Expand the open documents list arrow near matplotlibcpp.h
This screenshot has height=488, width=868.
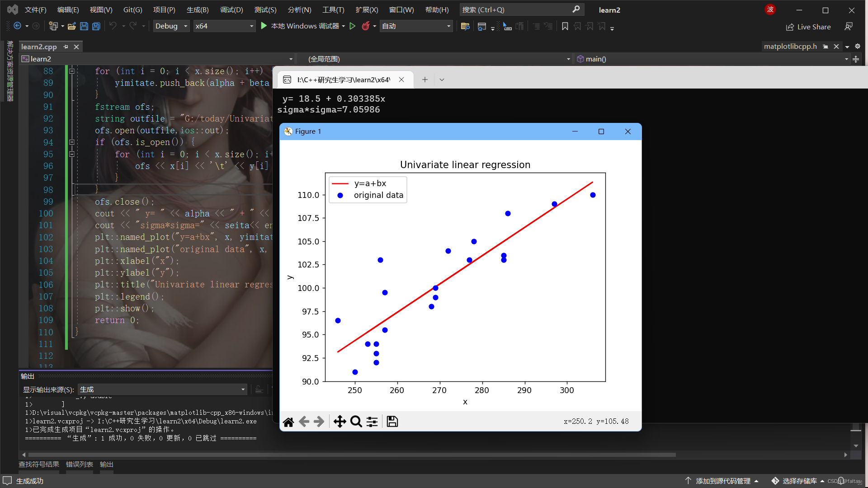click(847, 47)
